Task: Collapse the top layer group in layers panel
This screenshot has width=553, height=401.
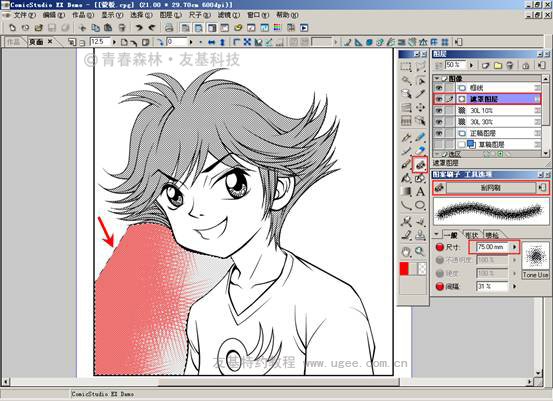Action: pos(438,78)
